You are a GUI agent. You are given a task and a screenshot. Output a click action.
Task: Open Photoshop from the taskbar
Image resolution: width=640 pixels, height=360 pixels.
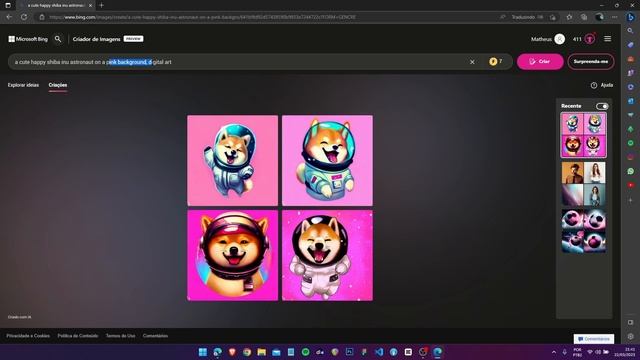click(x=349, y=352)
